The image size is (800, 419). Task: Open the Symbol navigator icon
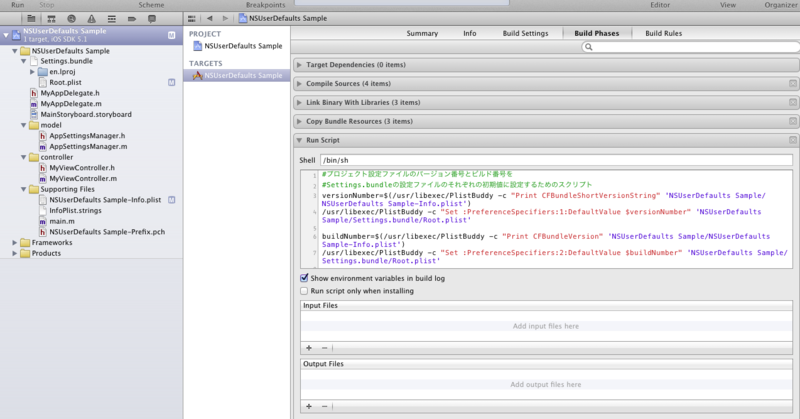click(52, 19)
